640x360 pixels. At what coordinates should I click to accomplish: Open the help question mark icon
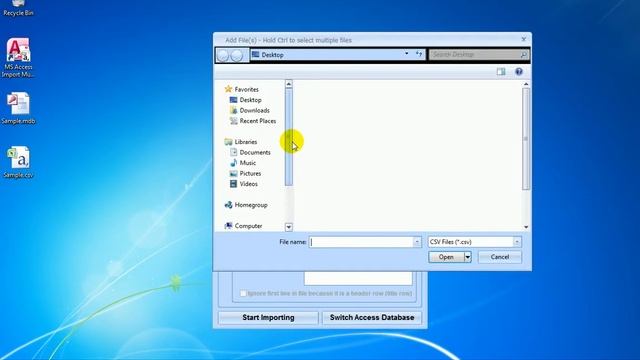(519, 72)
